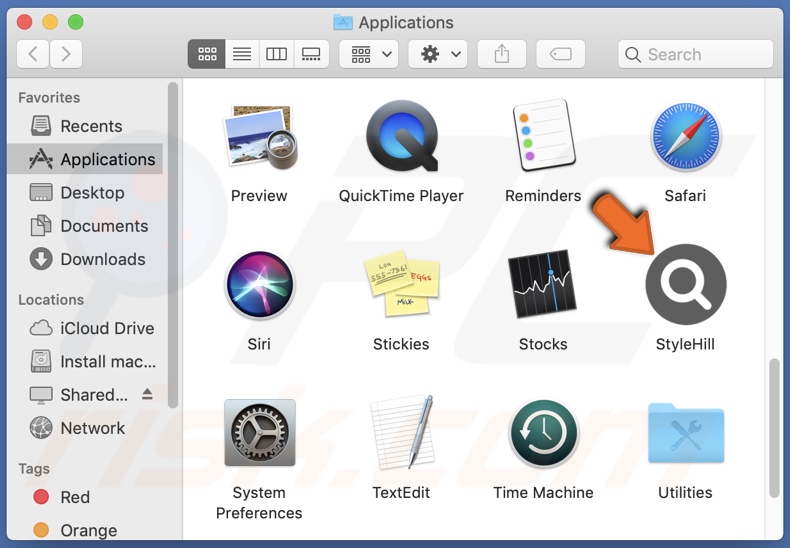
Task: Select the StyleHill magnifier app icon
Action: pos(685,285)
